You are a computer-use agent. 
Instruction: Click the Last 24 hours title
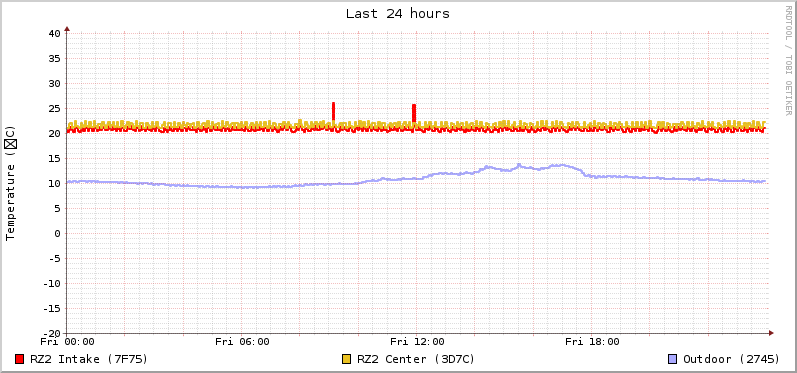[x=398, y=14]
